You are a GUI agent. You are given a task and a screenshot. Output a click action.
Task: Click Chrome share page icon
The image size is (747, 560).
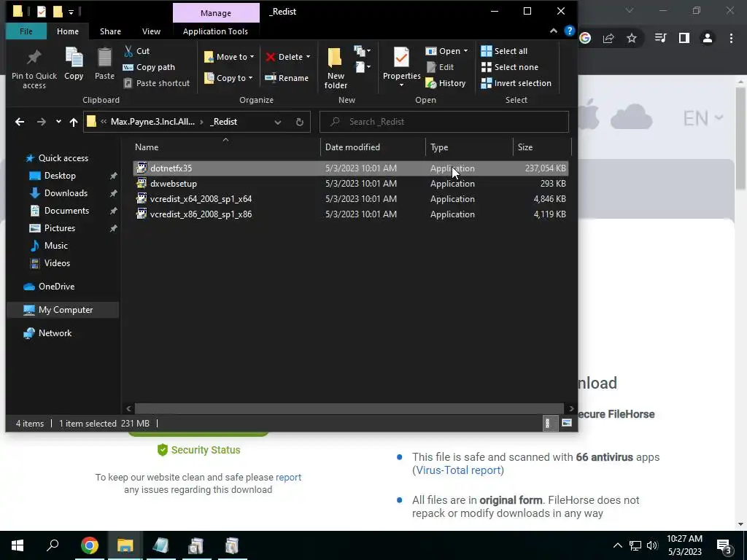(608, 39)
